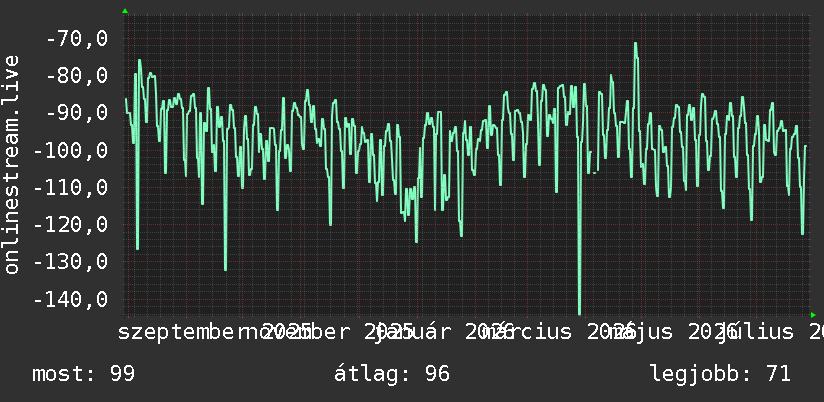
Task: Click the -80,0 y-axis label
Action: pos(77,75)
